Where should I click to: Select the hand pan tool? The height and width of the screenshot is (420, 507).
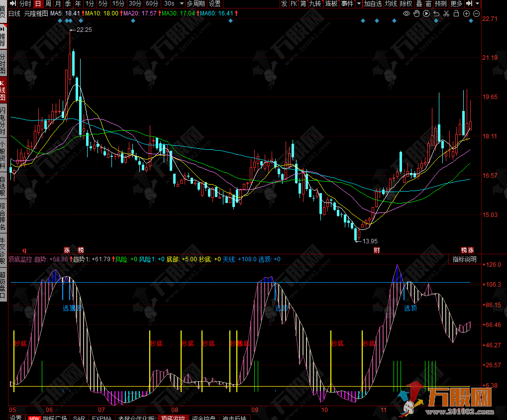coord(416,13)
